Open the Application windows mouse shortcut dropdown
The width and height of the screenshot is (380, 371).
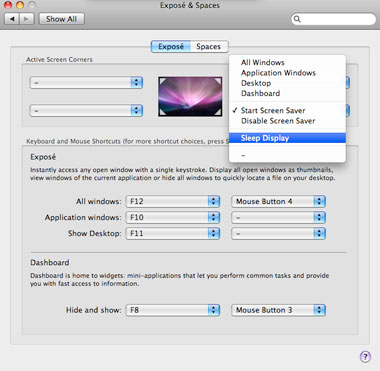click(x=278, y=217)
